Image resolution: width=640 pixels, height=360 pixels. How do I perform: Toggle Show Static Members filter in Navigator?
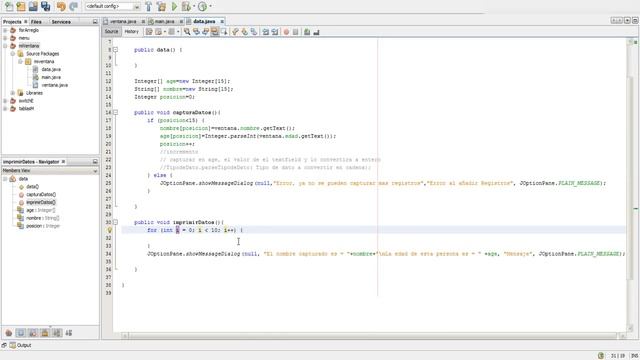point(33,333)
